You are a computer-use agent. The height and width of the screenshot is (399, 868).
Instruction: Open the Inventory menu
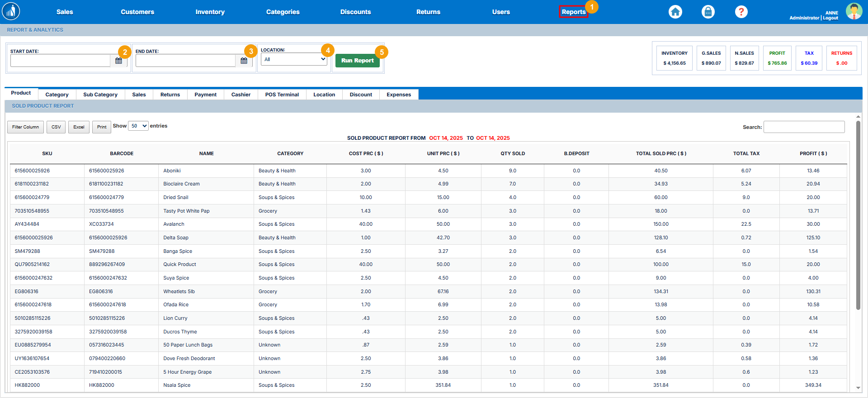(x=210, y=12)
